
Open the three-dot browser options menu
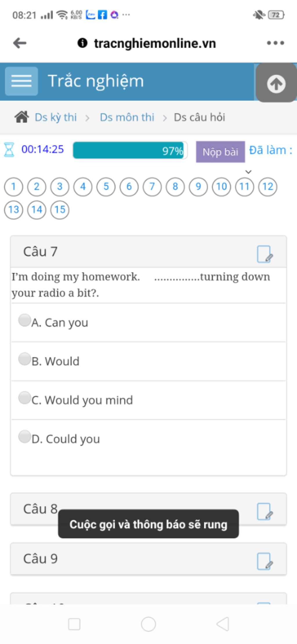tap(276, 43)
